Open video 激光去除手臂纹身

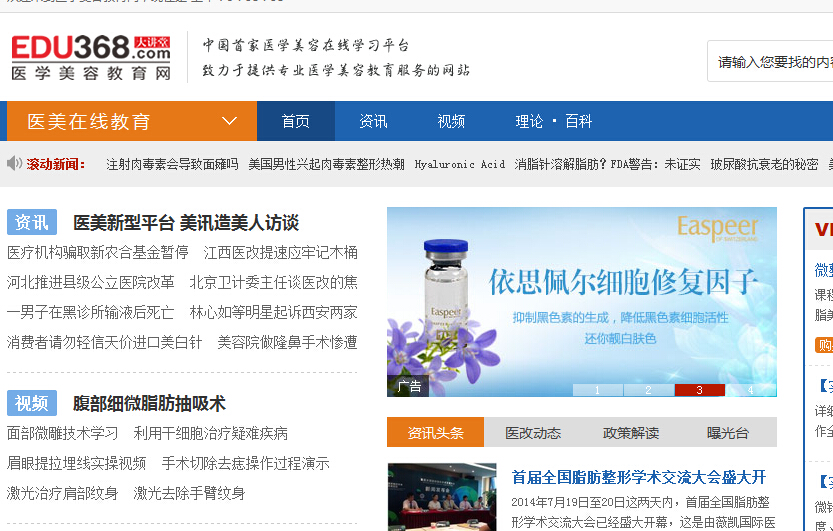click(x=189, y=493)
